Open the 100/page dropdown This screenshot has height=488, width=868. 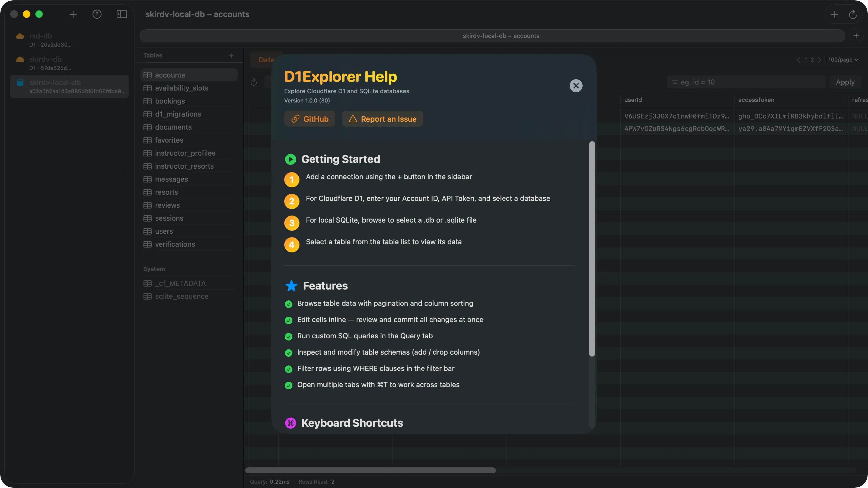coord(843,60)
